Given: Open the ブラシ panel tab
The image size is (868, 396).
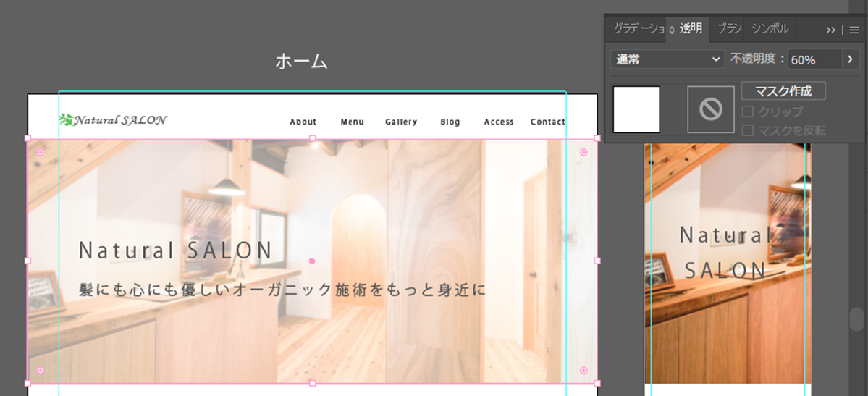Looking at the screenshot, I should click(x=728, y=30).
